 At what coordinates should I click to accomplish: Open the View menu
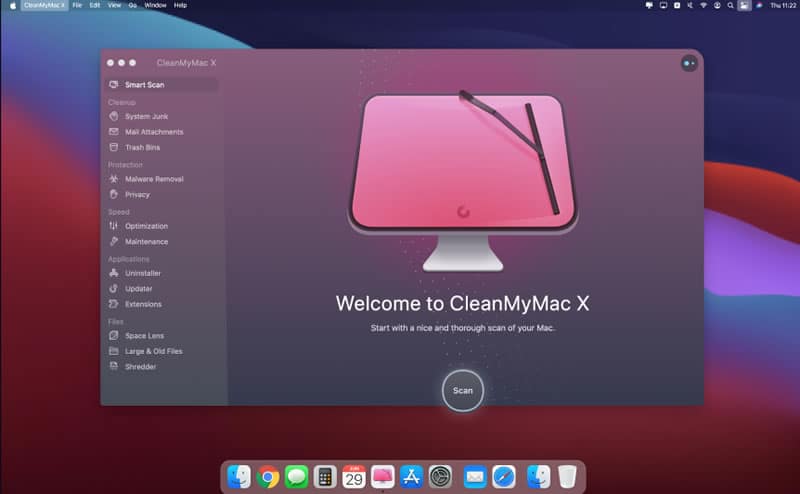pyautogui.click(x=114, y=5)
